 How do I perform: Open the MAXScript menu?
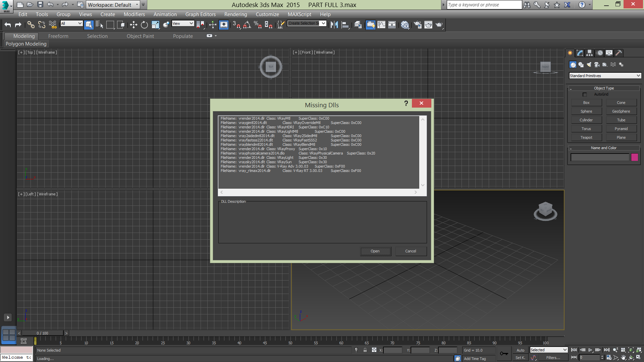[299, 14]
